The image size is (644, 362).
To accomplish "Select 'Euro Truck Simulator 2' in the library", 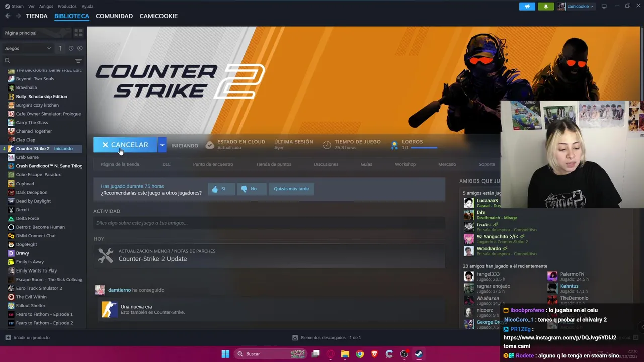I will point(39,288).
